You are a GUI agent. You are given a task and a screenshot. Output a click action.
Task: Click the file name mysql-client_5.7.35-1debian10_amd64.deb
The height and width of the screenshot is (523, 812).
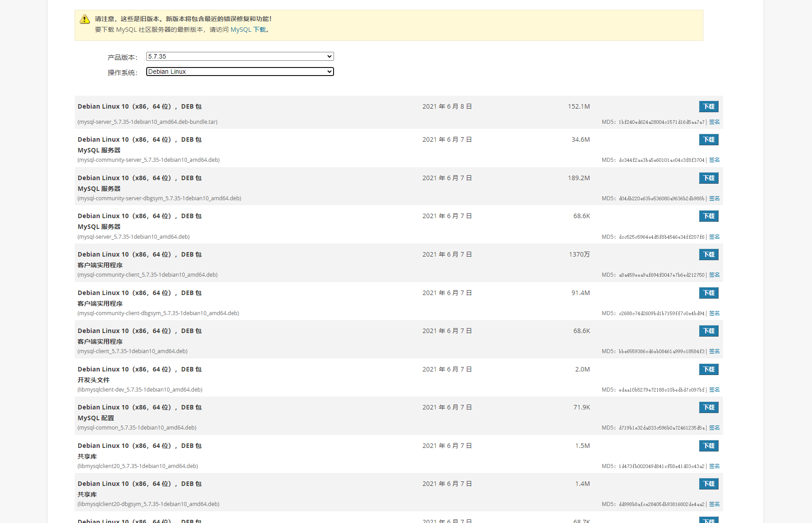[x=132, y=351]
